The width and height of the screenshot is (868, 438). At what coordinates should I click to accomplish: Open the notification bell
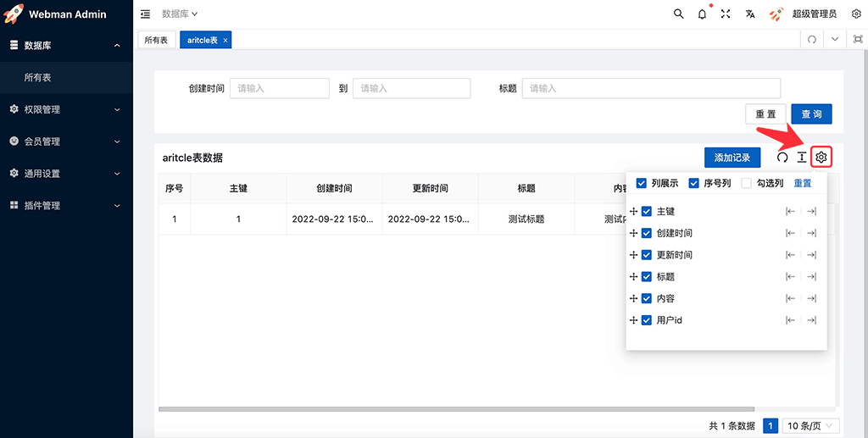(702, 14)
